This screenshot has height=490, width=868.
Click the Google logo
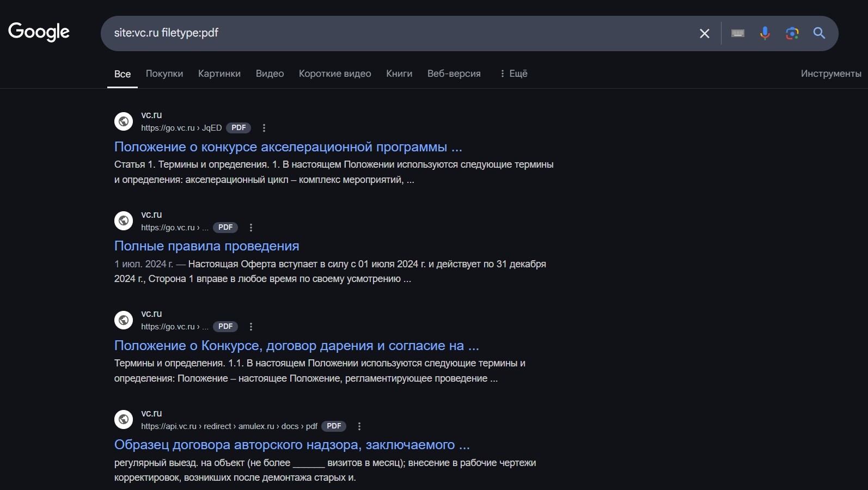tap(39, 32)
